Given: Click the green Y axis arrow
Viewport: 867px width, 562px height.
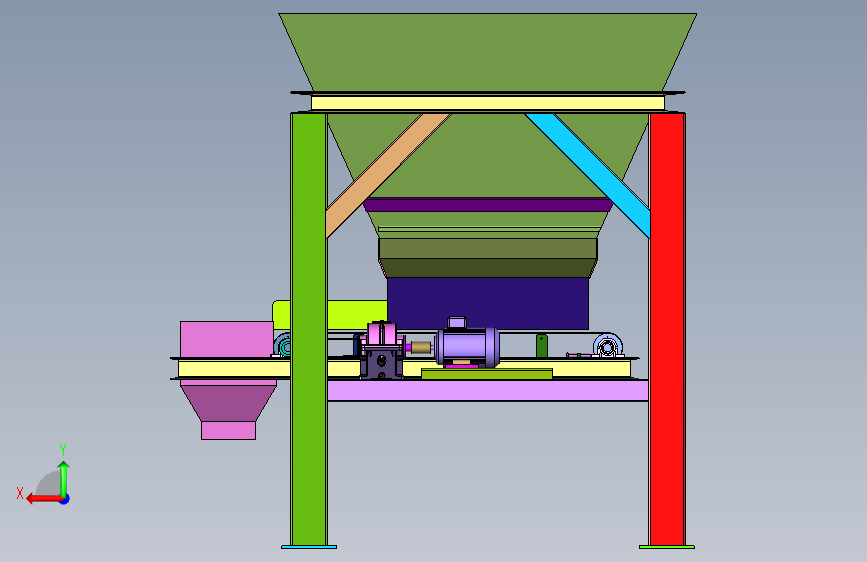Looking at the screenshot, I should pyautogui.click(x=64, y=479).
